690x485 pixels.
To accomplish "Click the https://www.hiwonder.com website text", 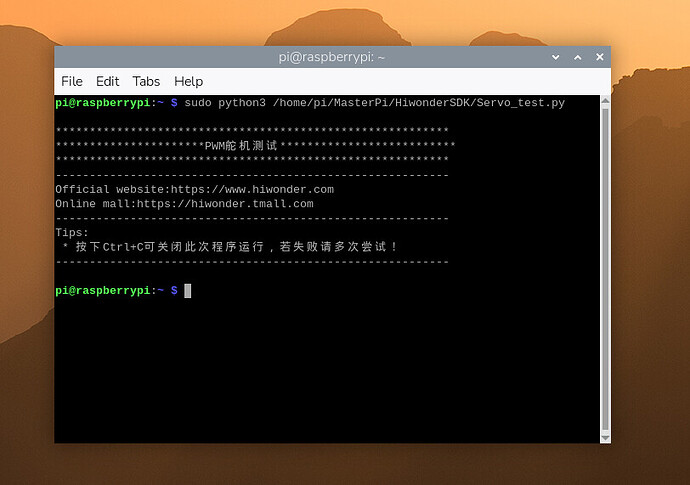I will 252,190.
